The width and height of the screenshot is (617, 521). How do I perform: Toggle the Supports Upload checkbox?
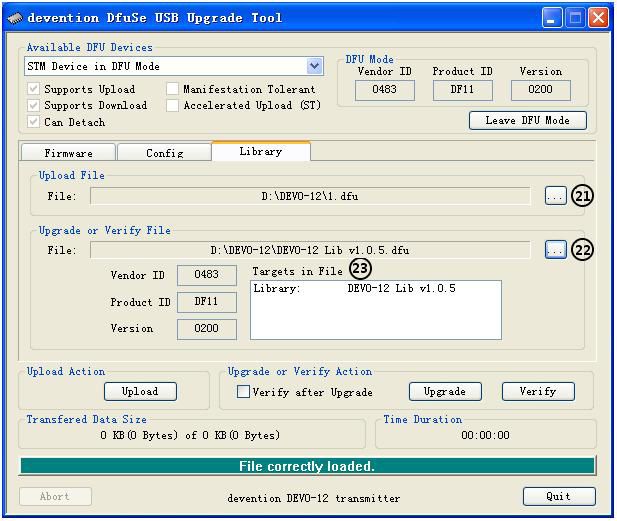[33, 89]
